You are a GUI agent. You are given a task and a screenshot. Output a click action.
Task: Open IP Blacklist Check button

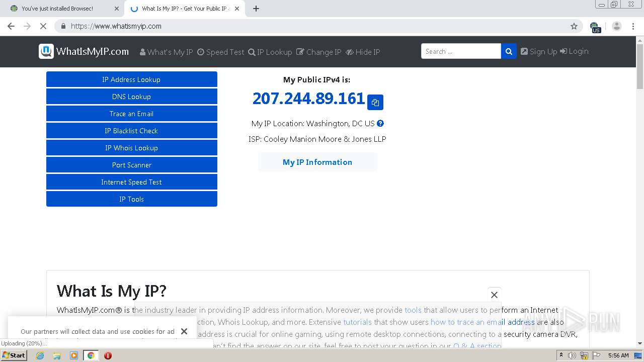[132, 131]
